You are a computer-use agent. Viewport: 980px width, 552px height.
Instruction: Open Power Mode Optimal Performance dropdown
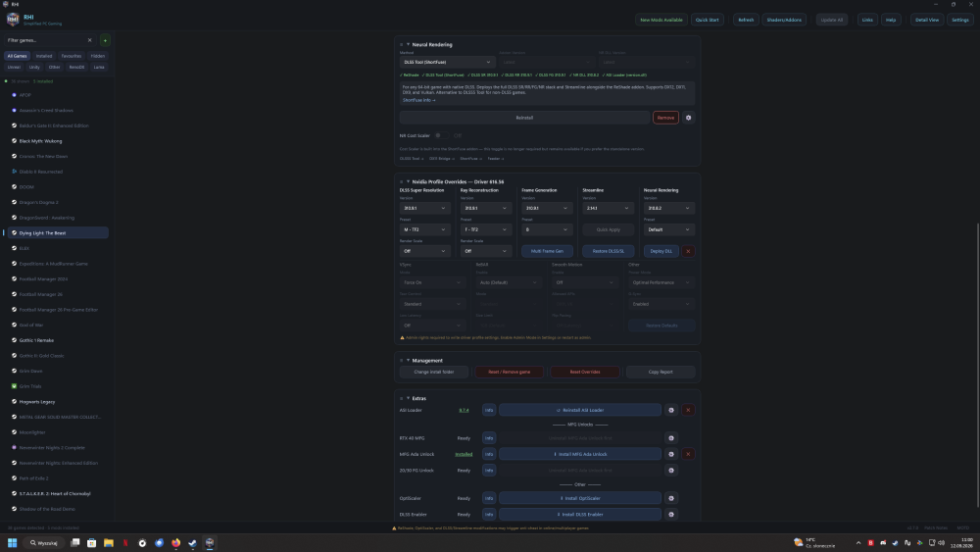(661, 282)
